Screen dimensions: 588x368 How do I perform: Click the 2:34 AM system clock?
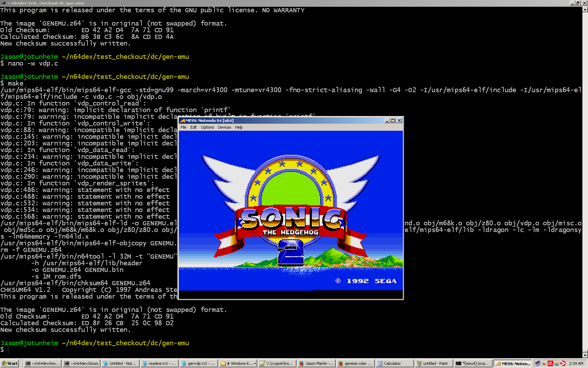(576, 363)
